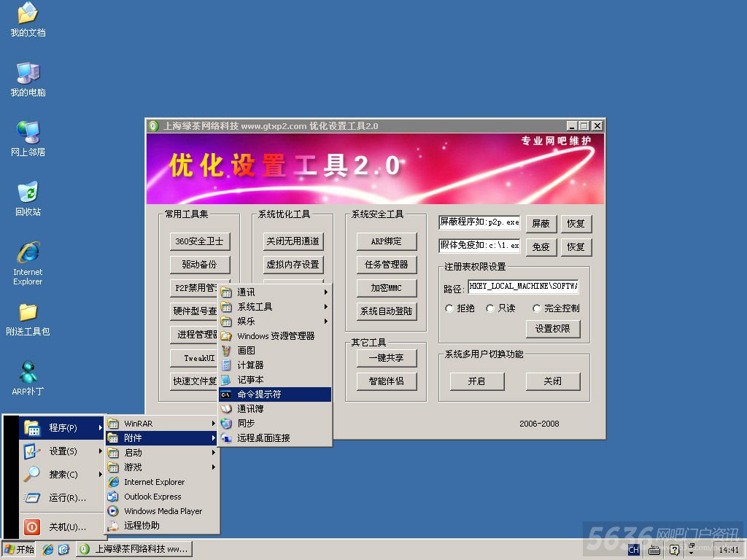Select the 只读 radio button
The height and width of the screenshot is (560, 747).
[x=490, y=308]
